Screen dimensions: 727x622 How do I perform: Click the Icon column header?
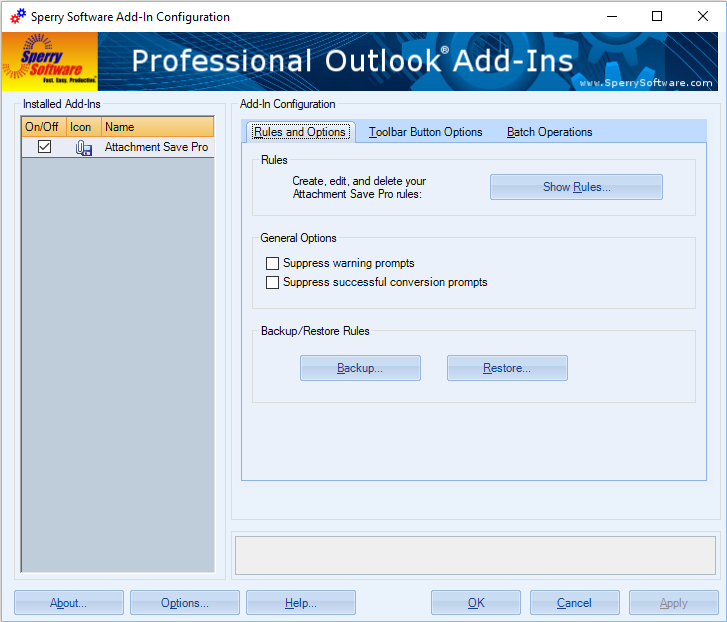[x=84, y=127]
